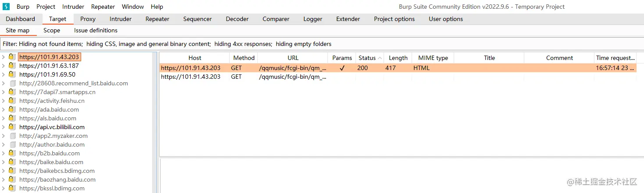Click lock icon beside https://baikebcs.bdimg.com

(12, 171)
